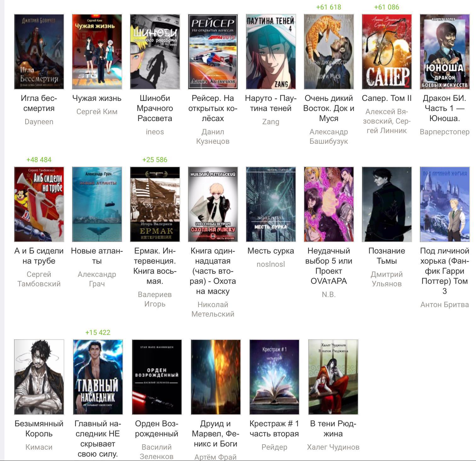The width and height of the screenshot is (476, 461).
Task: Click author name 'Сергей Ким'
Action: [x=97, y=112]
